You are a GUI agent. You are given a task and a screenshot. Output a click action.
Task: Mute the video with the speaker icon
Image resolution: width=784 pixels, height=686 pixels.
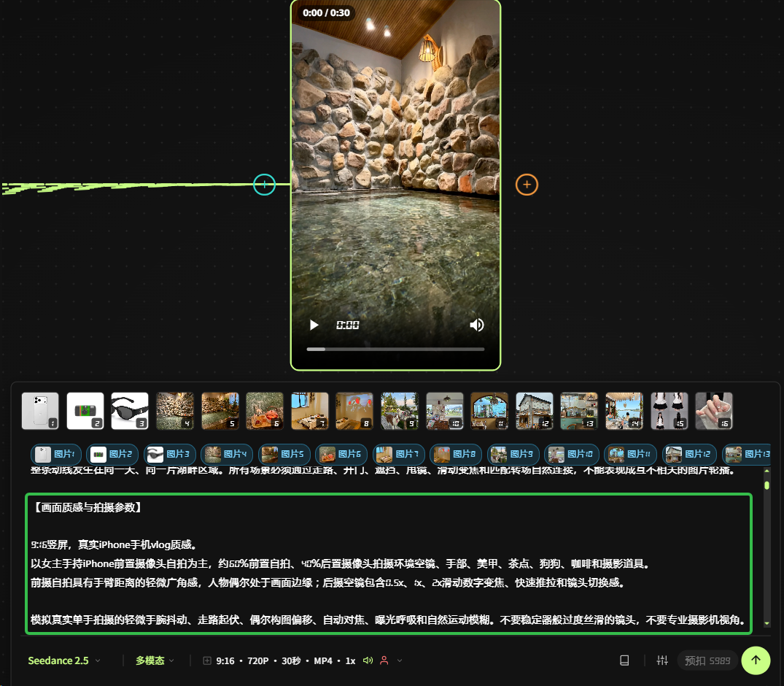pyautogui.click(x=476, y=325)
